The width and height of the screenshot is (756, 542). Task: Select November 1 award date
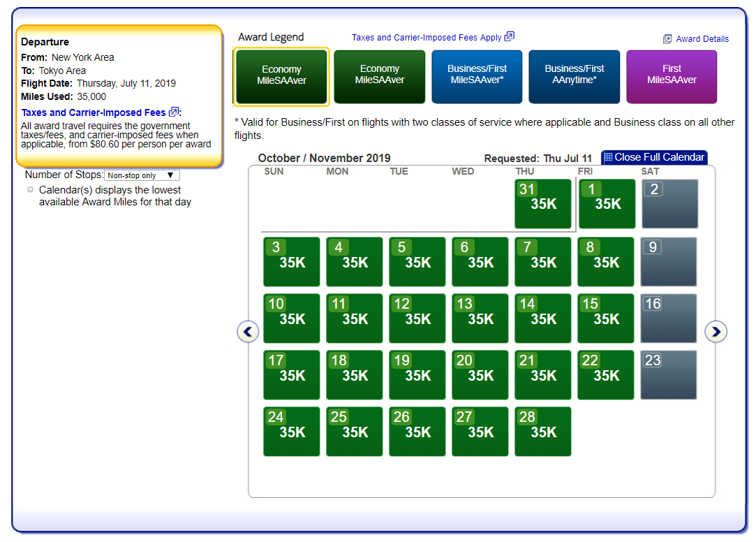coord(607,204)
